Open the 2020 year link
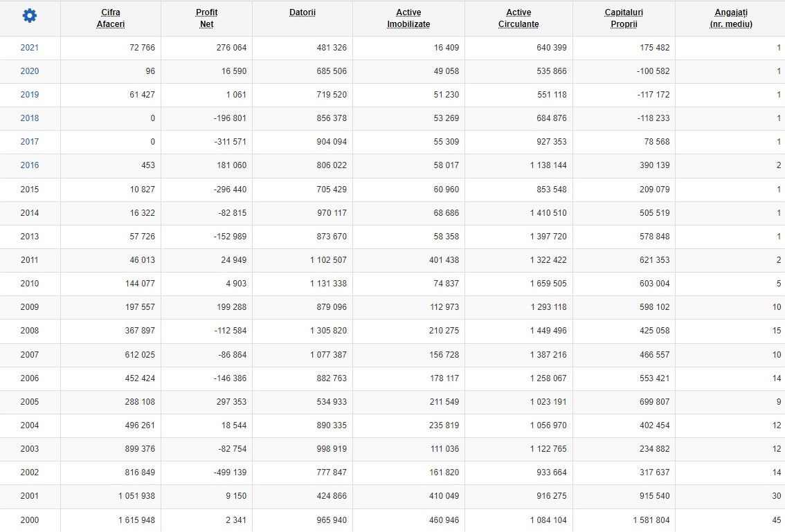785x532 pixels. pos(30,71)
